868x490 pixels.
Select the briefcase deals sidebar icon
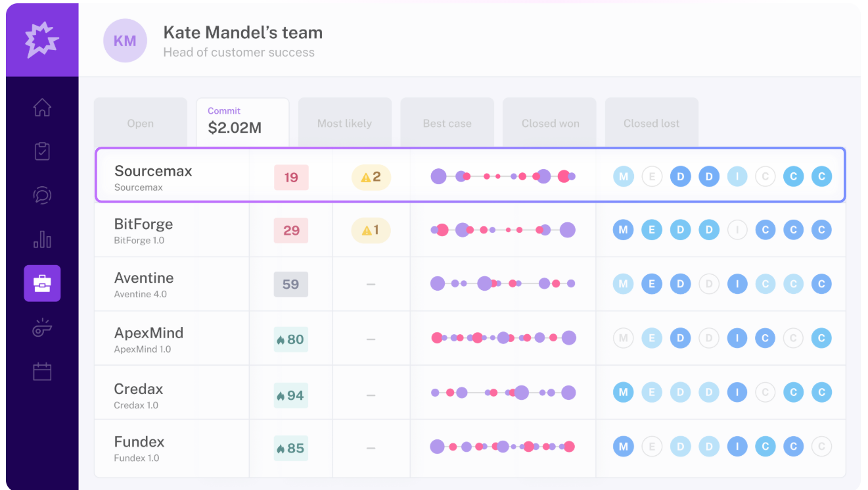tap(42, 283)
